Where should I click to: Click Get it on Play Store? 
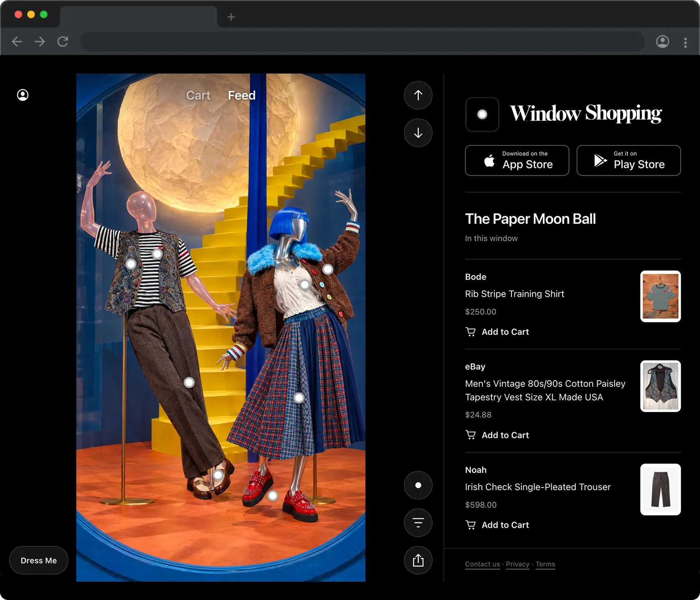click(628, 160)
